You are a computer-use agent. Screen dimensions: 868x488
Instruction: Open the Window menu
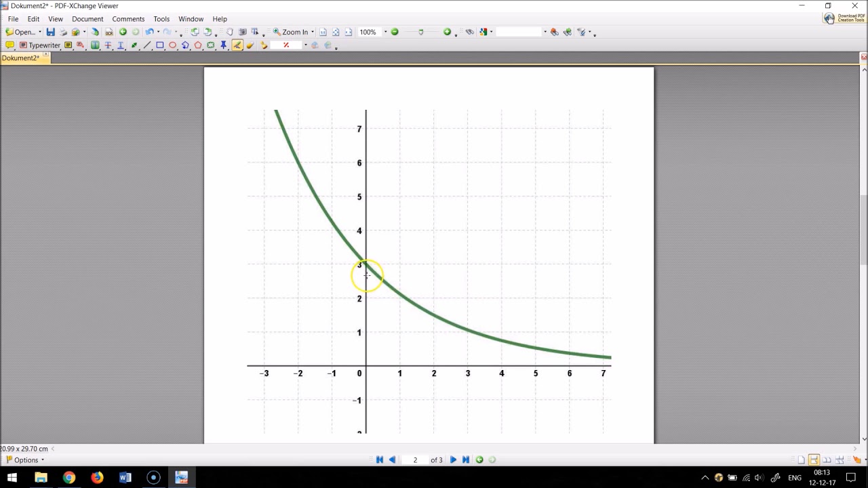tap(191, 19)
